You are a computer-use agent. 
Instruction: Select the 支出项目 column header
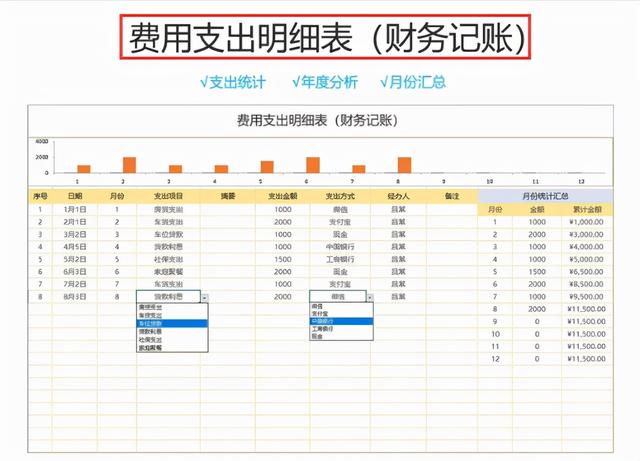[169, 196]
